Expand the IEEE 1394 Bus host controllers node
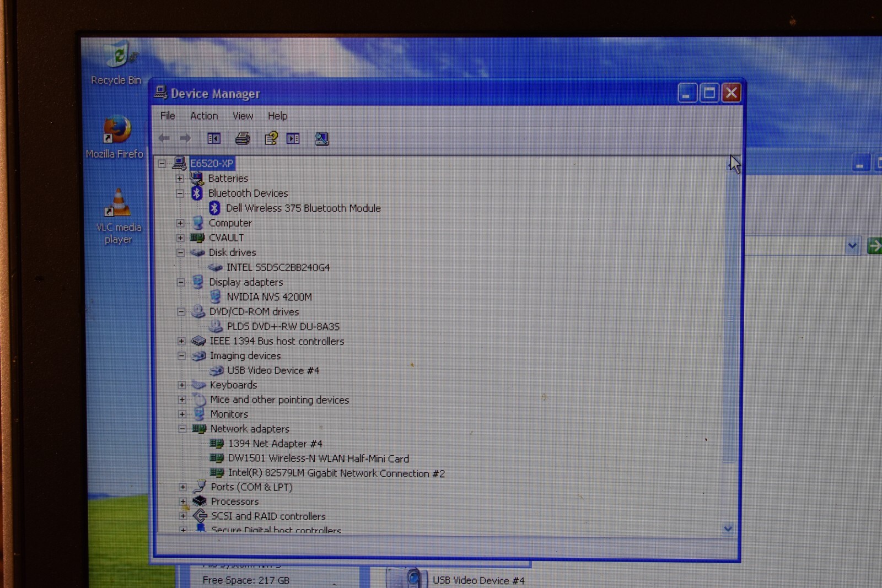The width and height of the screenshot is (882, 588). [x=181, y=341]
